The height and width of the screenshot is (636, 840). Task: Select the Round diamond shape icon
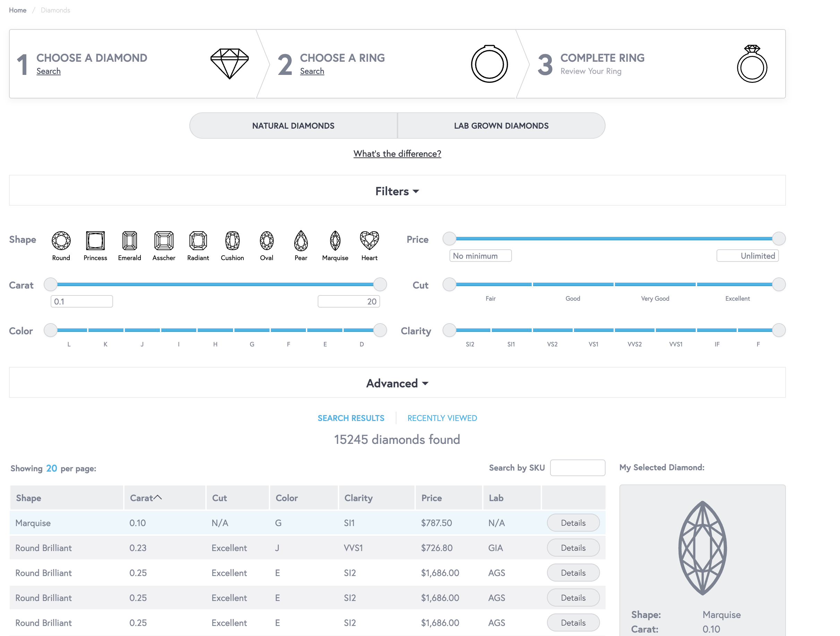(61, 241)
